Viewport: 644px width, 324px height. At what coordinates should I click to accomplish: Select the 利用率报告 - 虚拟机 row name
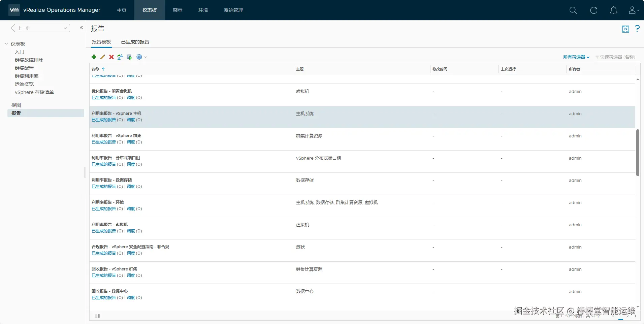coord(110,225)
